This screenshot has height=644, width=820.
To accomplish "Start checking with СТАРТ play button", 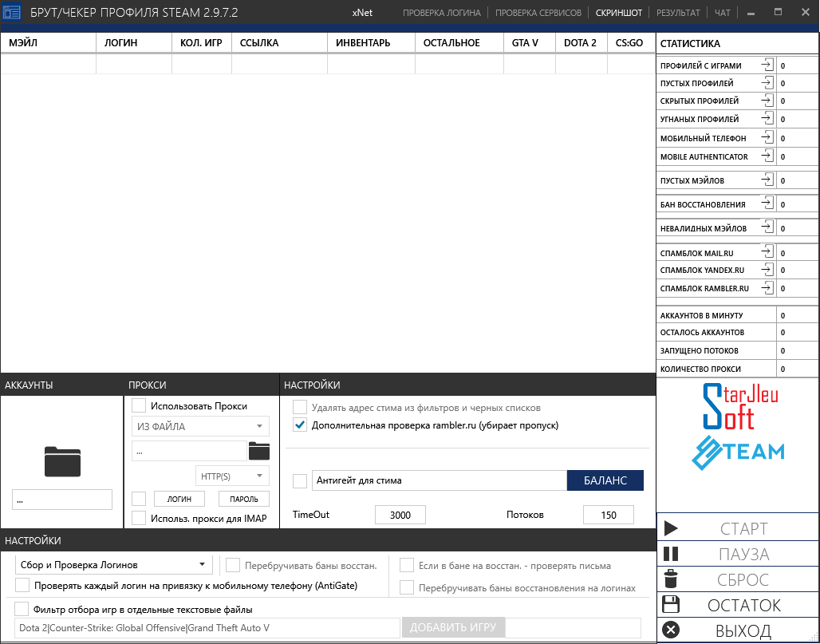I will tap(738, 527).
